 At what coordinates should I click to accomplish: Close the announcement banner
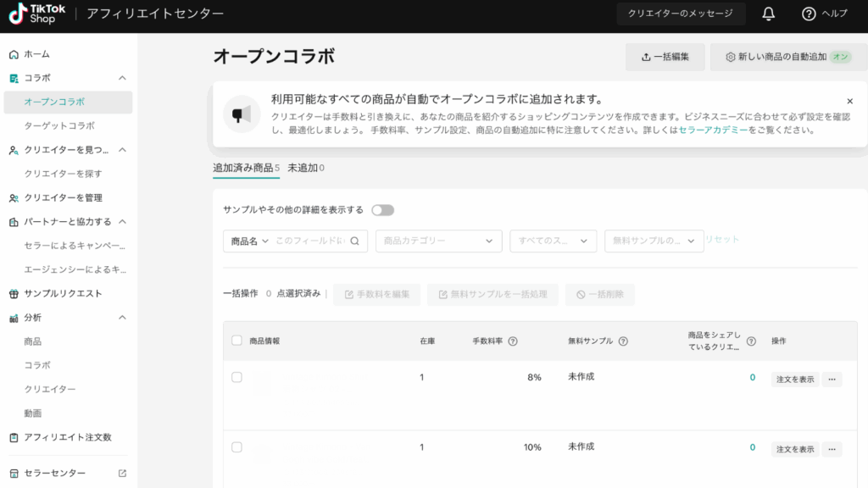(x=849, y=101)
